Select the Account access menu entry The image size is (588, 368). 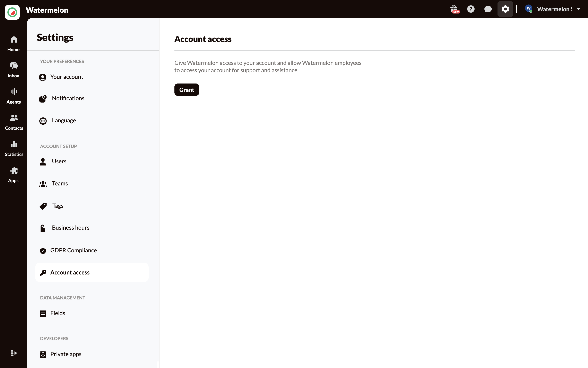point(92,273)
